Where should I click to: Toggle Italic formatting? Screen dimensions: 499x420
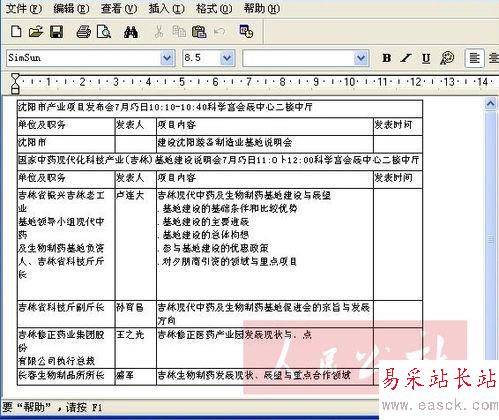point(406,58)
